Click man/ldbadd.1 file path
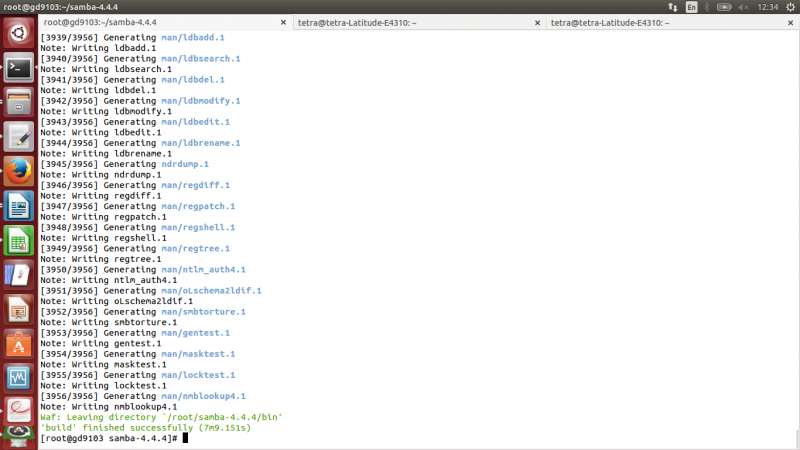 193,37
